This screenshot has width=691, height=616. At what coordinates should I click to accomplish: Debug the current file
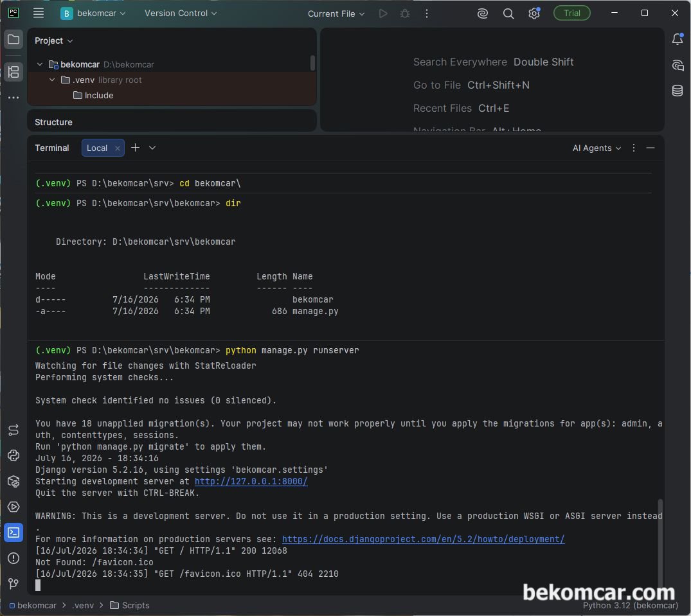(x=404, y=13)
